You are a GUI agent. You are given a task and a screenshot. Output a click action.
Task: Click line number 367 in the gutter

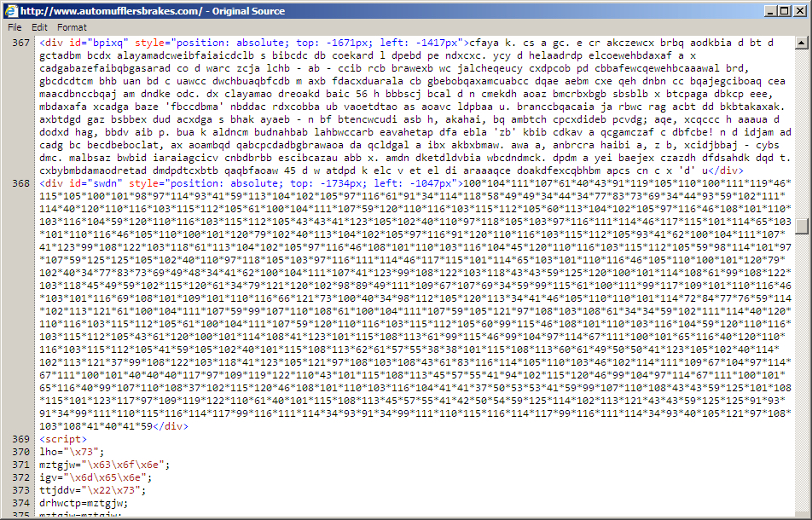(x=21, y=41)
